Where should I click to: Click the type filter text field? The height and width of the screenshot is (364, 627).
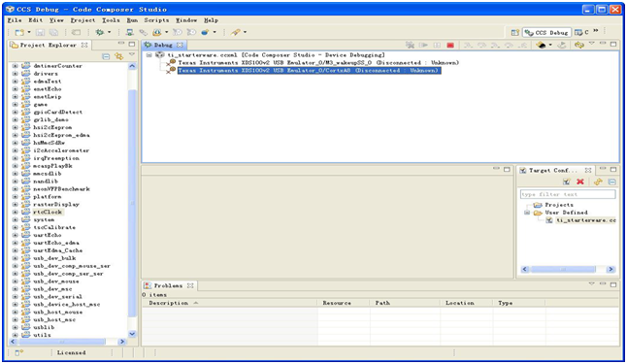[568, 194]
